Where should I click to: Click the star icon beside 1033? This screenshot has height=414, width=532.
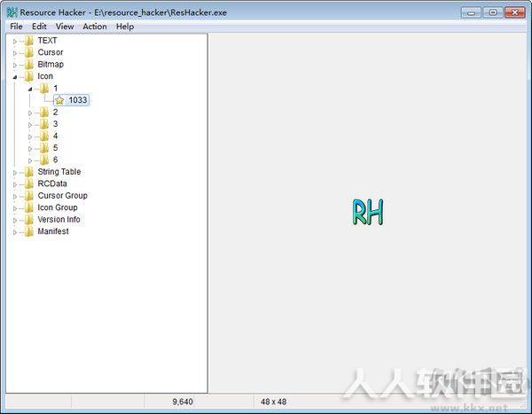tap(59, 100)
